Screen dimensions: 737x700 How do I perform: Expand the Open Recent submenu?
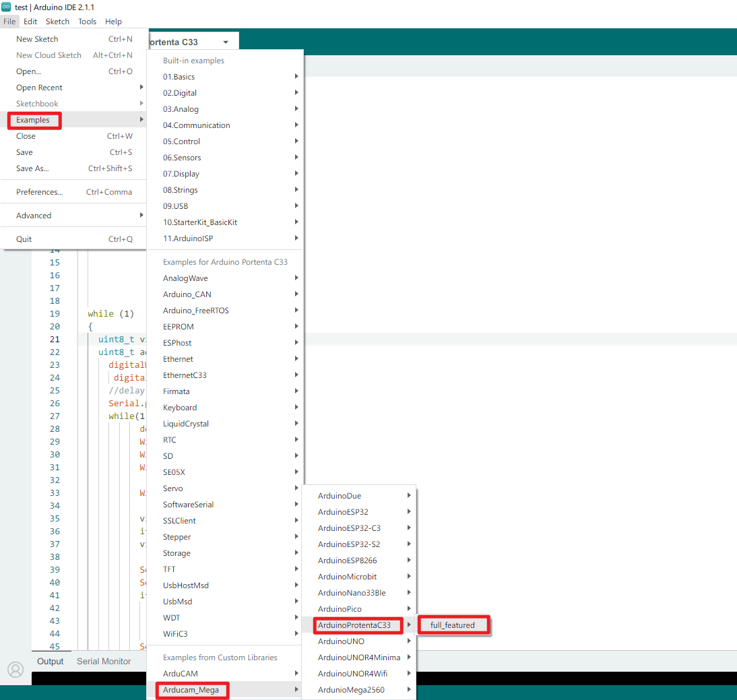coord(74,88)
